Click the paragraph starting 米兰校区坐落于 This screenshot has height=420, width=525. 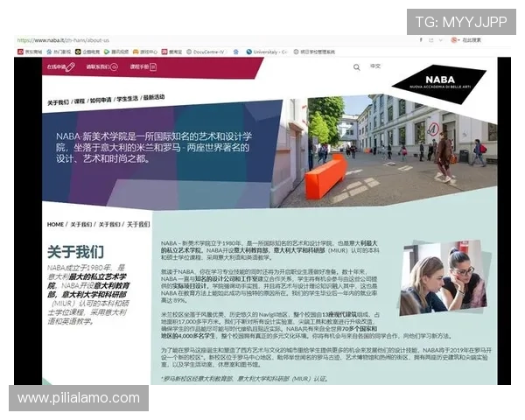pos(306,325)
